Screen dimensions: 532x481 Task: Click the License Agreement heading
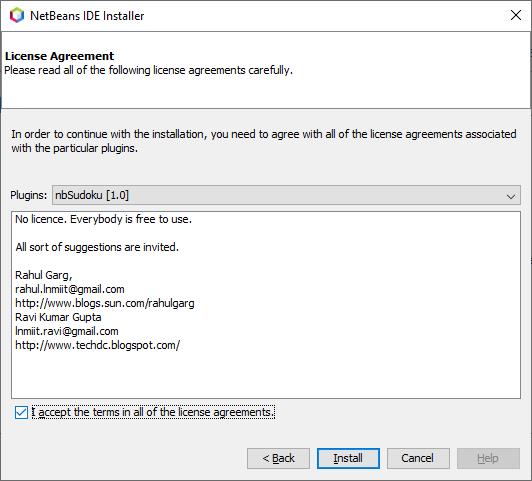pyautogui.click(x=59, y=56)
